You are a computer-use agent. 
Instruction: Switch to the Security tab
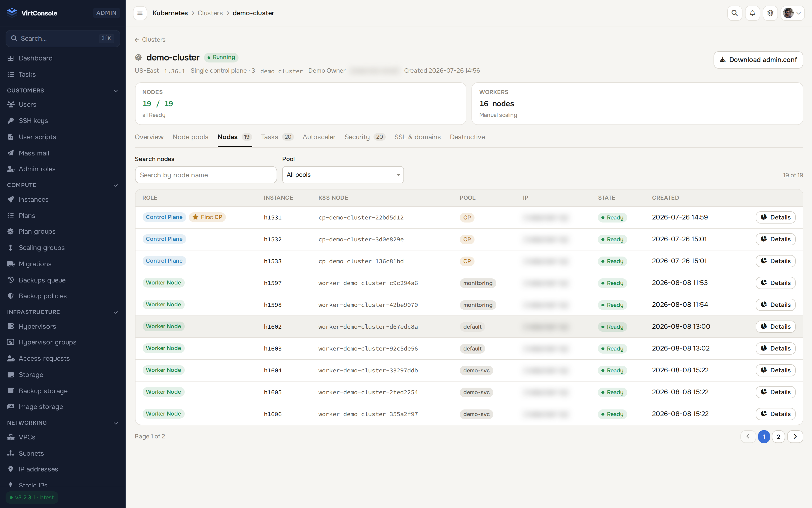365,137
